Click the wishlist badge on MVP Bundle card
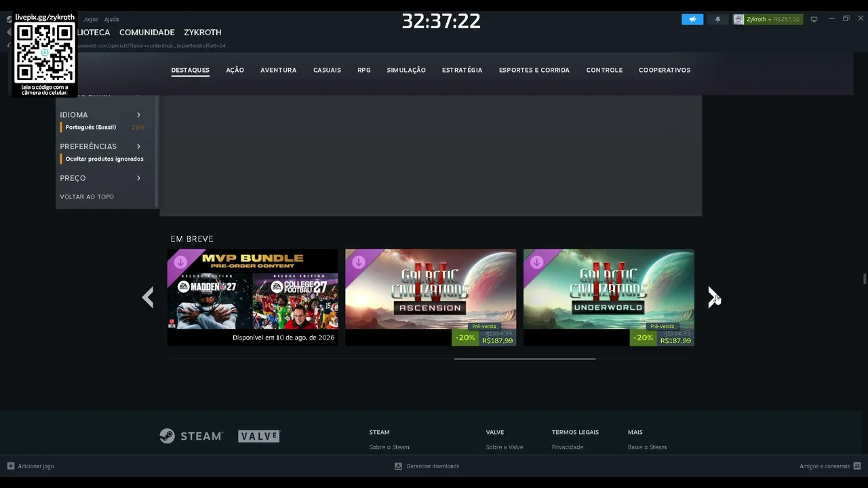This screenshot has height=488, width=868. (180, 262)
